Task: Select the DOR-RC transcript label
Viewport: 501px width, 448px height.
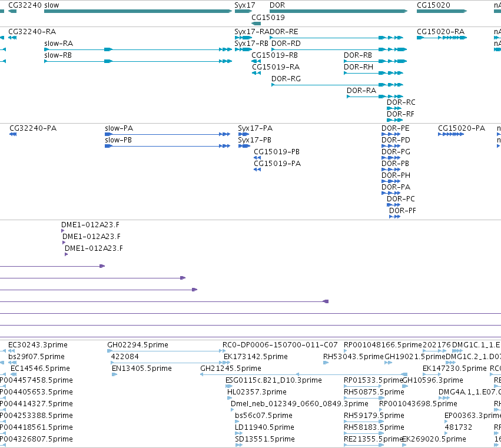Action: (401, 102)
